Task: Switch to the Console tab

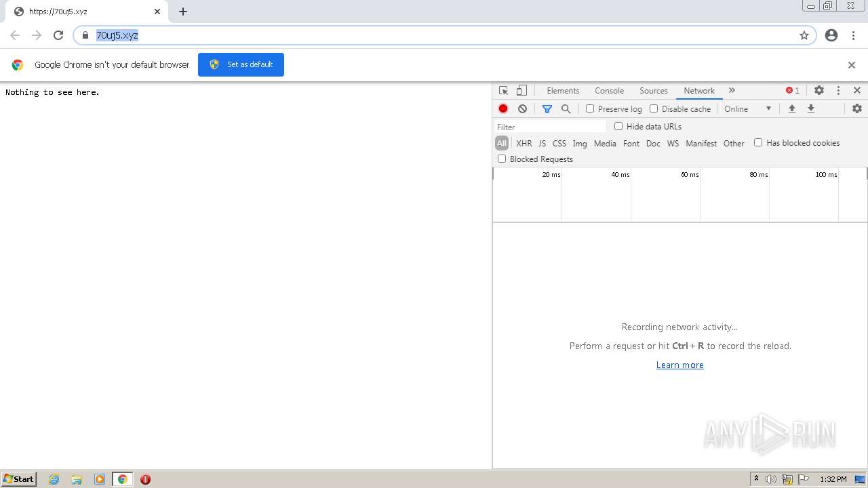Action: [609, 90]
